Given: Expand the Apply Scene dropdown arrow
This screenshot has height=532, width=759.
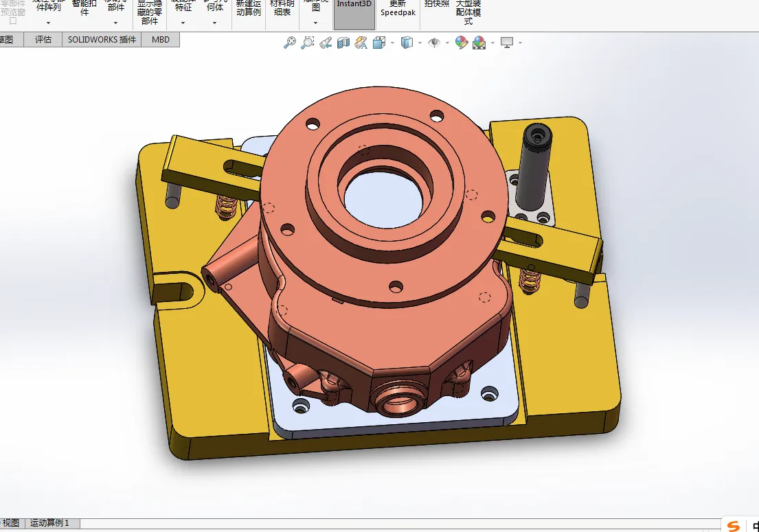Looking at the screenshot, I should (492, 43).
